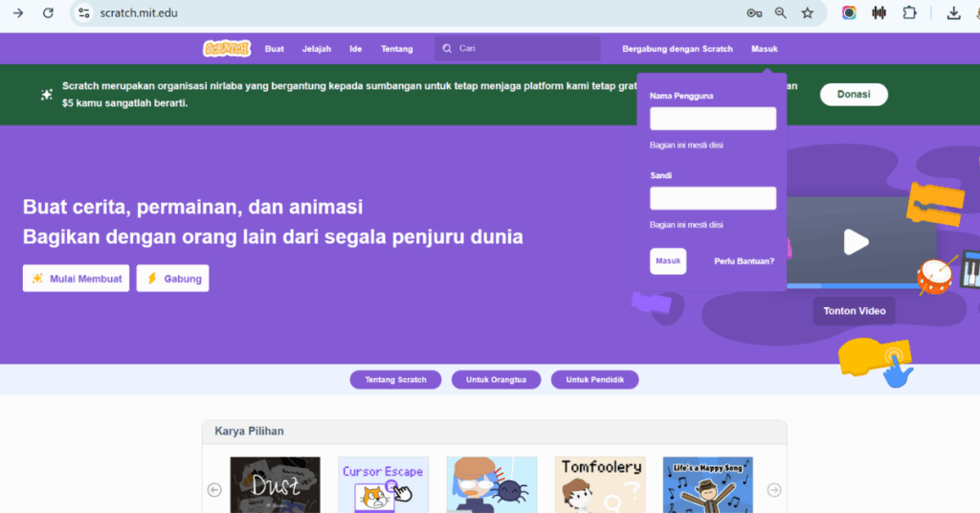Viewport: 980px width, 513px height.
Task: Click the Karya Pilihan heading text
Action: (x=250, y=431)
